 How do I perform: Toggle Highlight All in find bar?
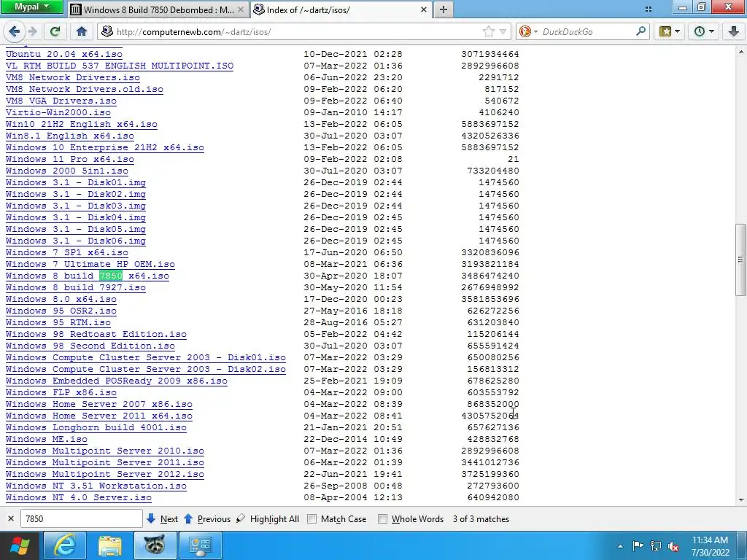(268, 519)
